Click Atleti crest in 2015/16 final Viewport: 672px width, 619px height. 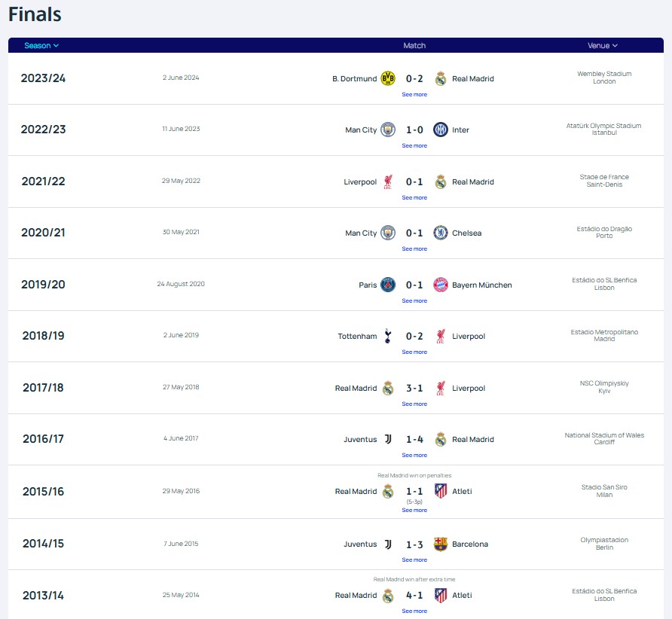[x=441, y=491]
